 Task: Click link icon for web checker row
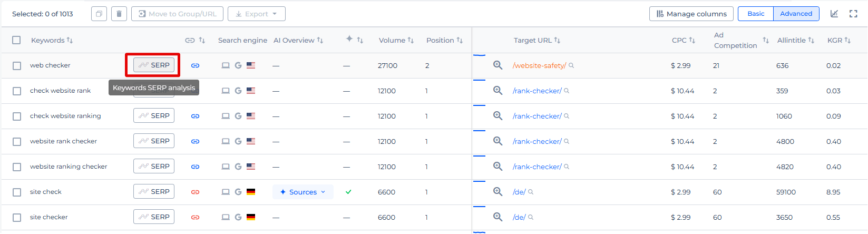coord(195,65)
